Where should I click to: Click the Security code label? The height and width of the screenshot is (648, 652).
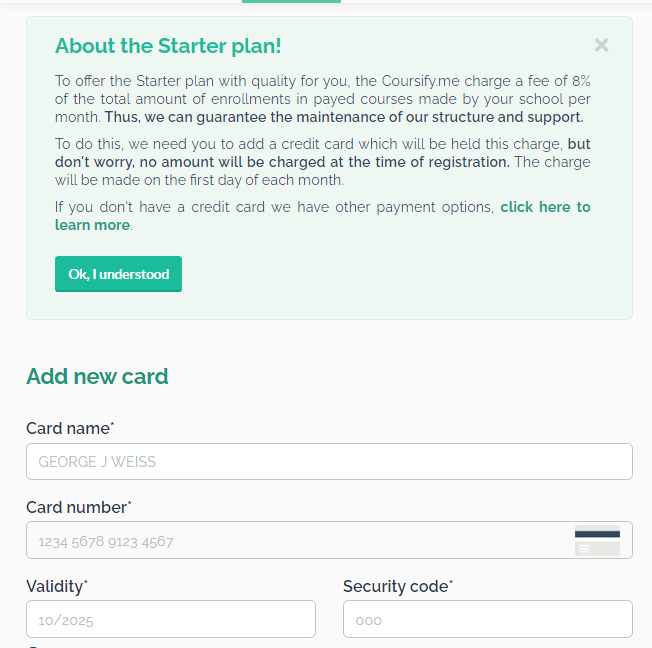pos(398,586)
